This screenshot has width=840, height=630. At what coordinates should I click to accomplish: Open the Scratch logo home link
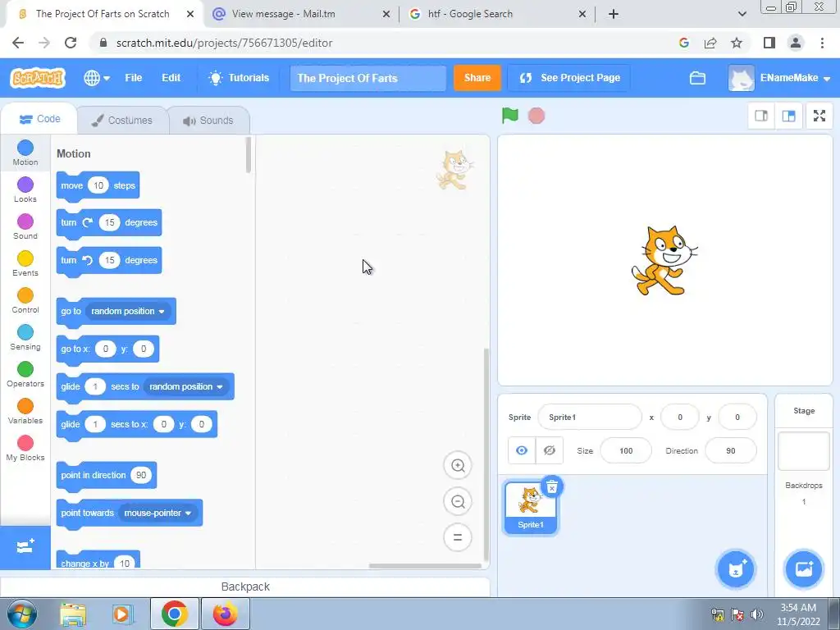(38, 78)
